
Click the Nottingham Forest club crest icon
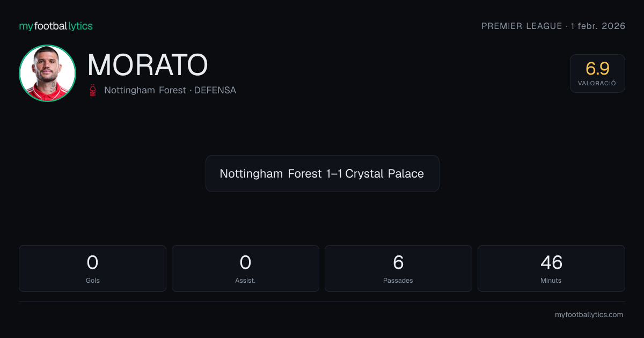[x=93, y=90]
